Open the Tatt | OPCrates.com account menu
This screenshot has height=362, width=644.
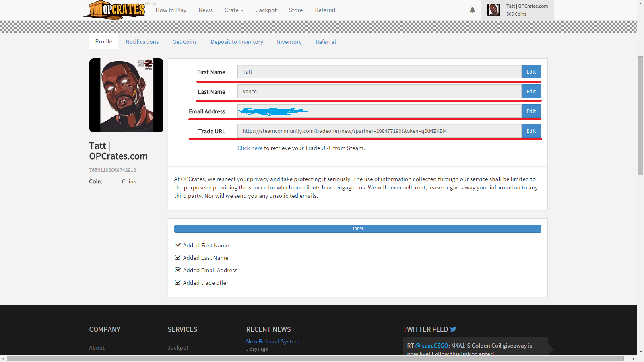click(x=518, y=10)
